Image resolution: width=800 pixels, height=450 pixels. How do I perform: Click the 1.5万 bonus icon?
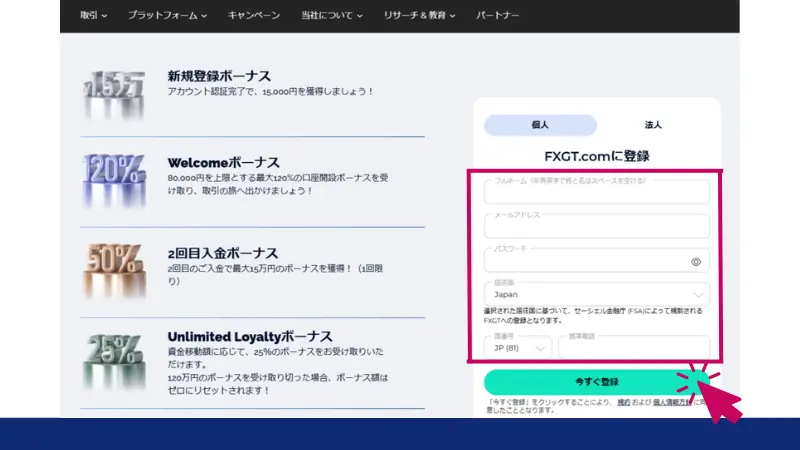pos(114,95)
